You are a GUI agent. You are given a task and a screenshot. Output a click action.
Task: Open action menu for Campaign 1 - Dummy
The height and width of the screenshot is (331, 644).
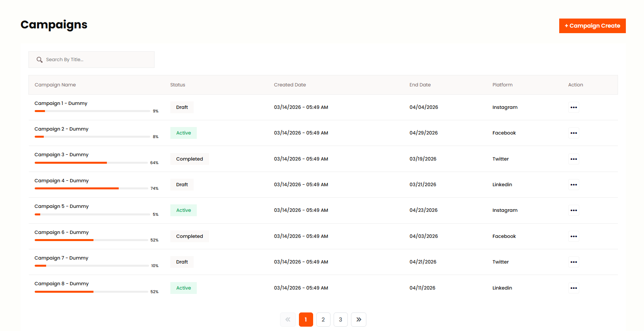pos(573,107)
